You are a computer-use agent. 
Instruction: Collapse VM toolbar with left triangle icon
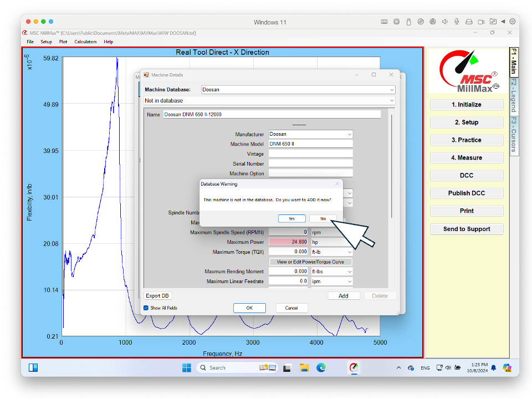(x=503, y=22)
